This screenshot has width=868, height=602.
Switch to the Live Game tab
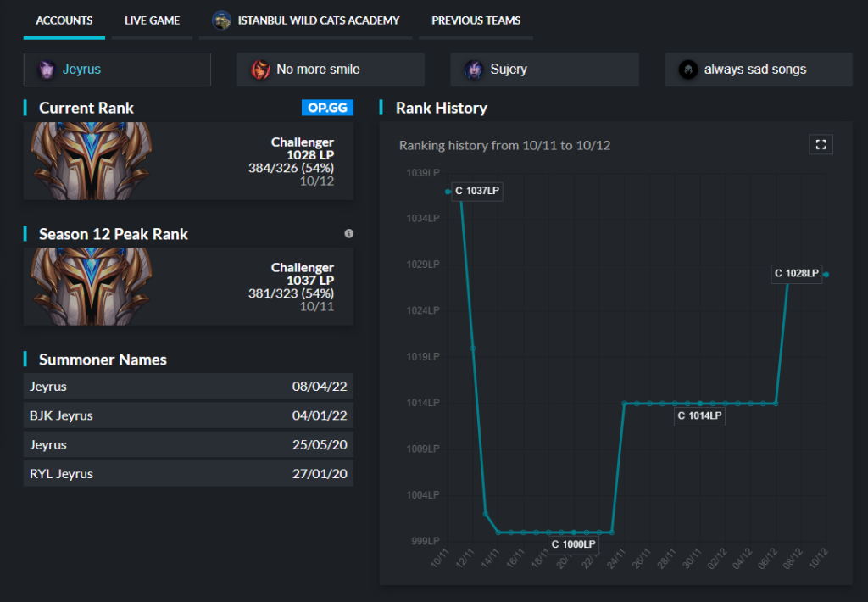coord(153,20)
